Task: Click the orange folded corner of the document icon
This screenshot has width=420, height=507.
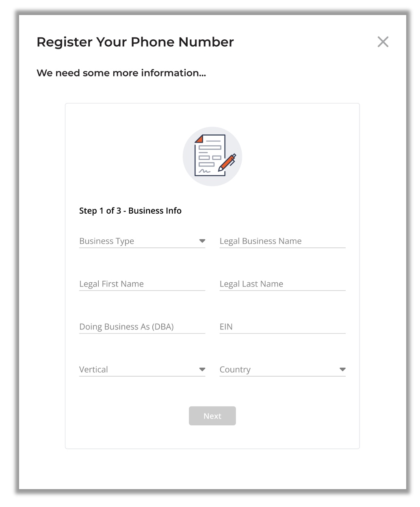Action: coord(199,139)
